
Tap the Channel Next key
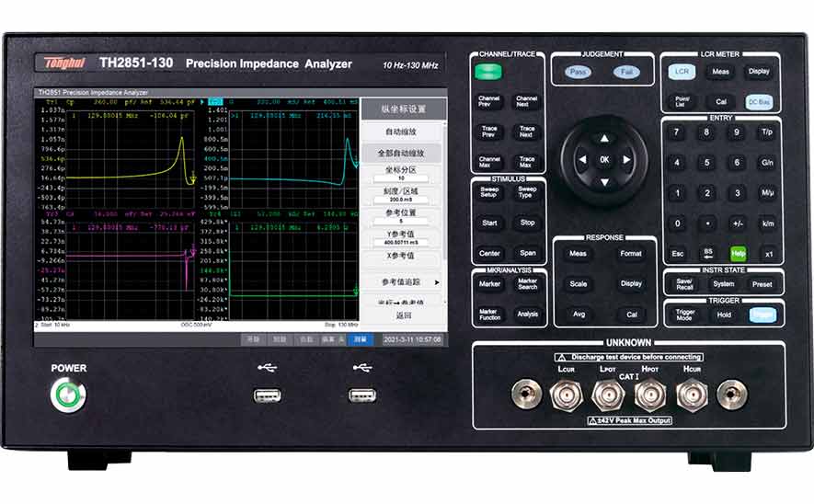pos(526,102)
